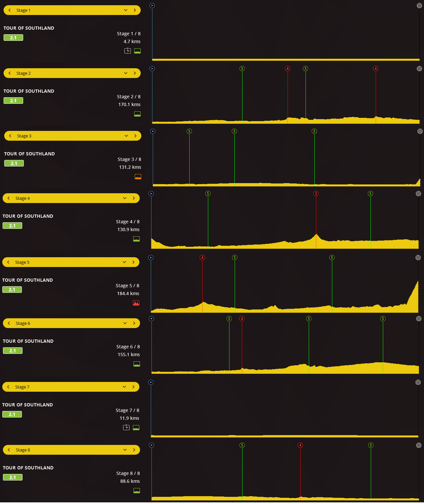Open the Stage 4 dropdown arrow
Viewport: 424px width, 504px height.
tap(125, 198)
